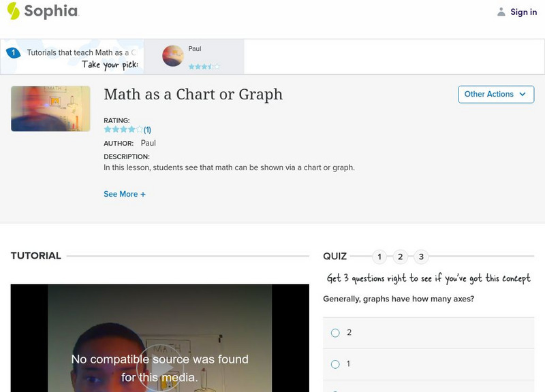The image size is (545, 392).
Task: Click the blue tutorial count badge
Action: (x=13, y=52)
